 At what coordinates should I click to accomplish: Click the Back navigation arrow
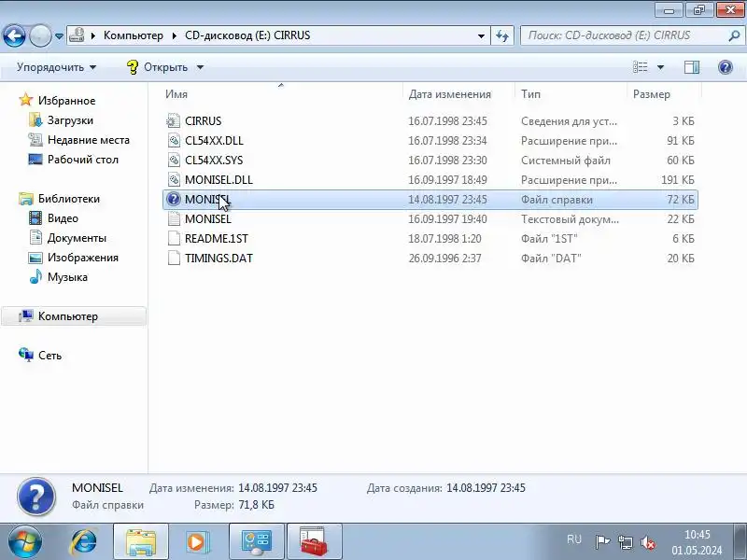click(14, 35)
